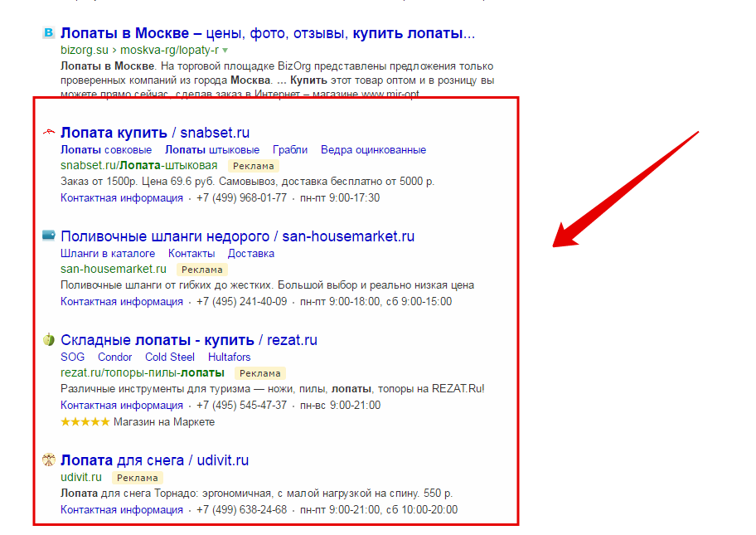Click the udivit.ru round favicon
756x535 pixels.
(x=49, y=460)
